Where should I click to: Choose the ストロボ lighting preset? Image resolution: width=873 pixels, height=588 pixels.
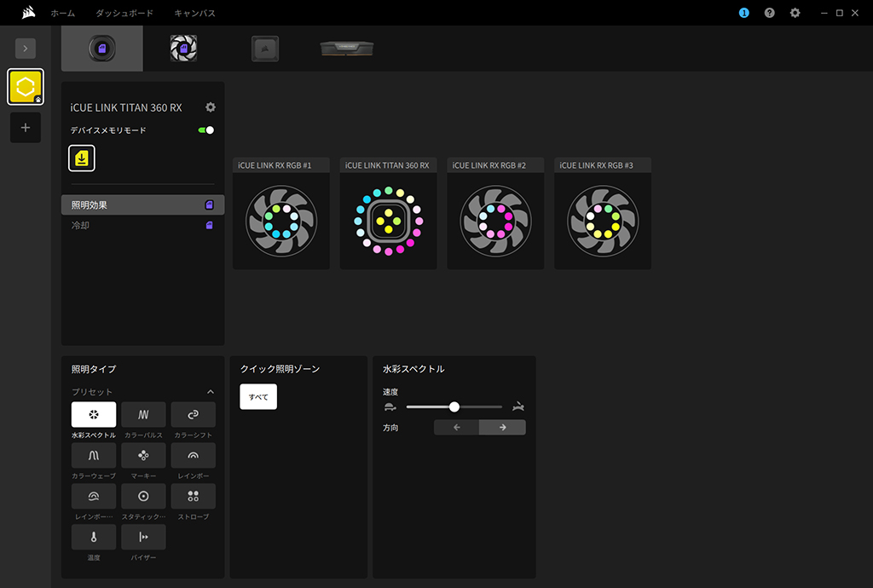click(194, 496)
